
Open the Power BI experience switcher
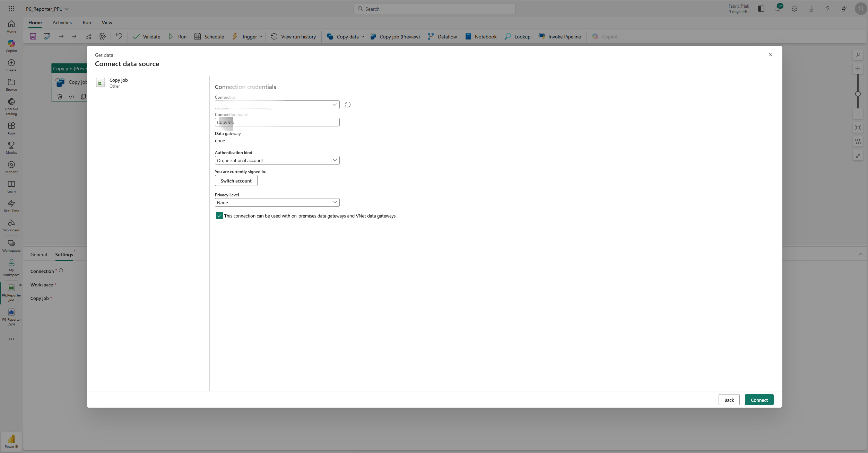(x=11, y=441)
